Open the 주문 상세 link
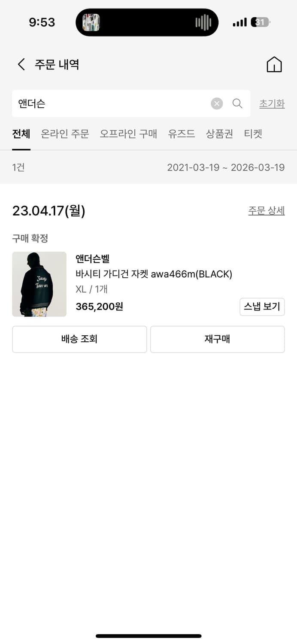 click(266, 211)
